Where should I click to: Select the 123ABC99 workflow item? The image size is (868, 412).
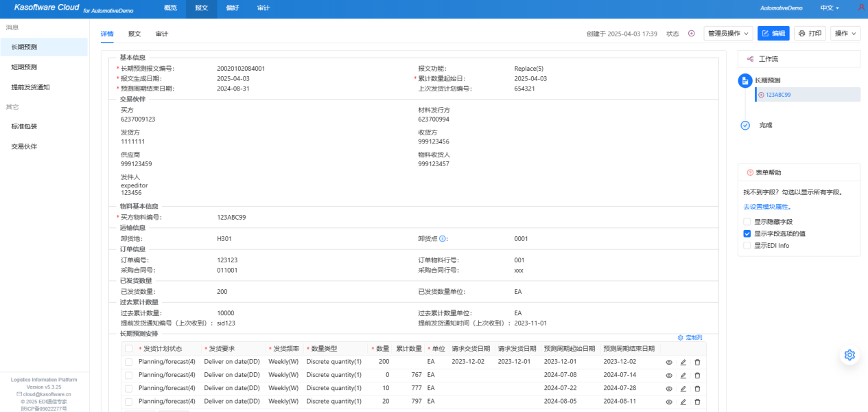[778, 95]
